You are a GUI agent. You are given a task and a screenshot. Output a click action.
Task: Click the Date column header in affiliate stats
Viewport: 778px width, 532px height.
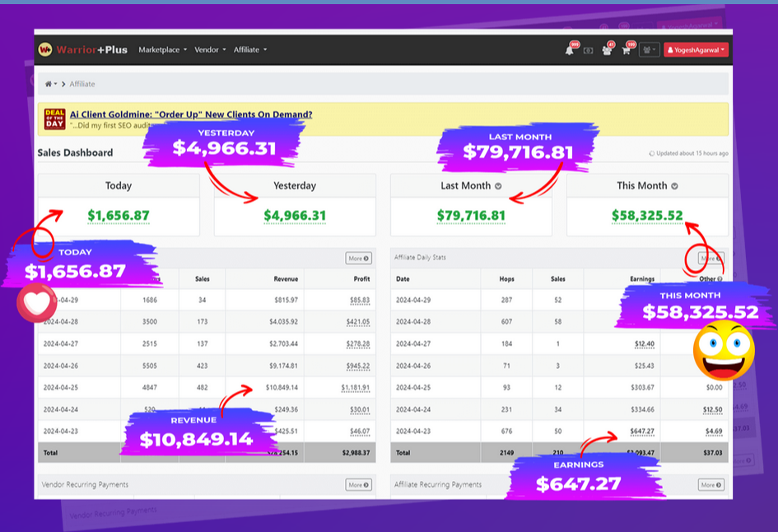[403, 279]
